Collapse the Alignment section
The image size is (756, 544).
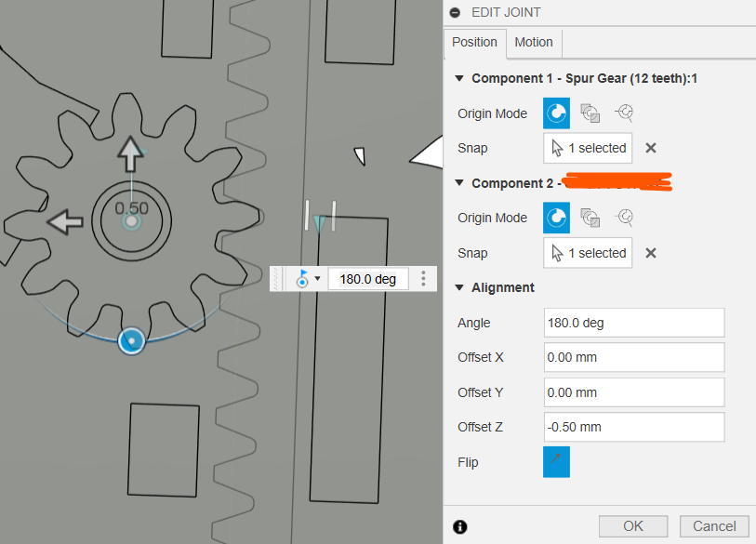[x=458, y=287]
